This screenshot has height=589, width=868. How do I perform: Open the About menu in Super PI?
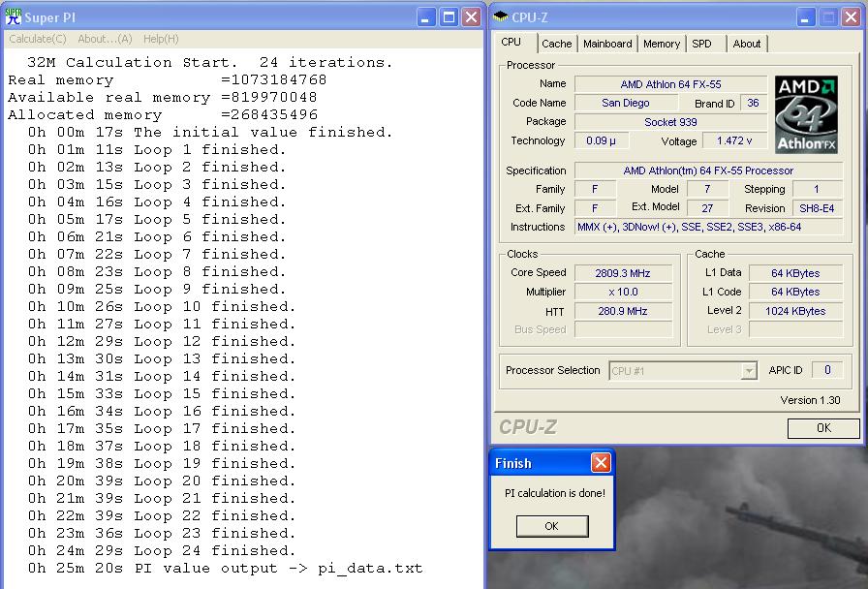[105, 39]
